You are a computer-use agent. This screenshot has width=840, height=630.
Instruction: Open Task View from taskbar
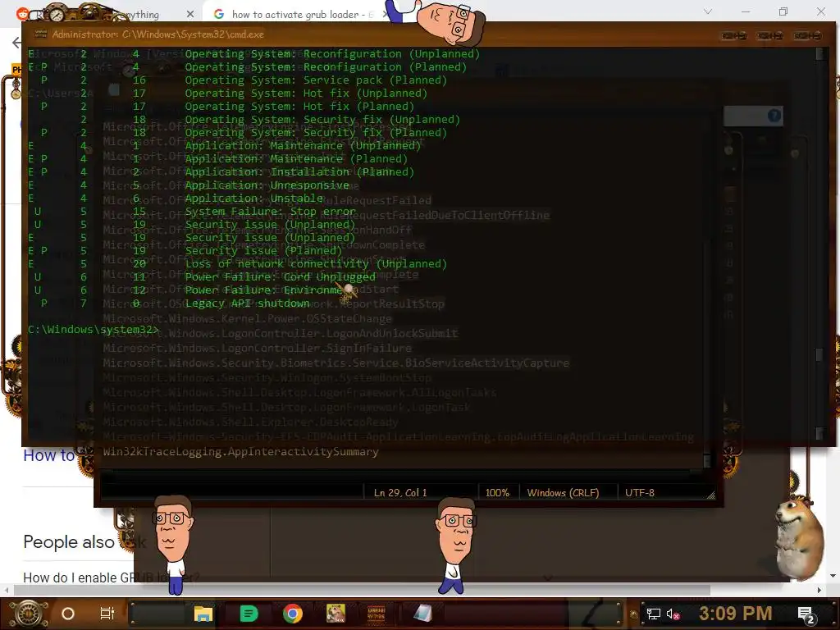[x=107, y=614]
